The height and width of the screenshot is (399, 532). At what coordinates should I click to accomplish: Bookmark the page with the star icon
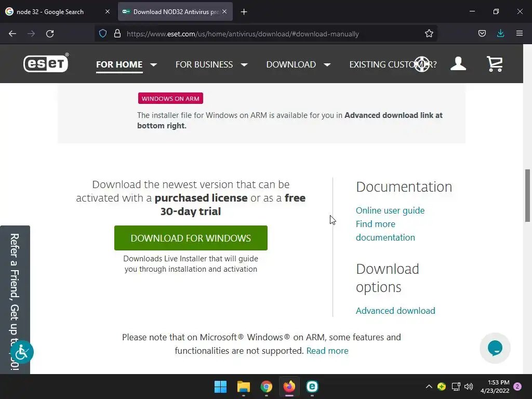429,34
